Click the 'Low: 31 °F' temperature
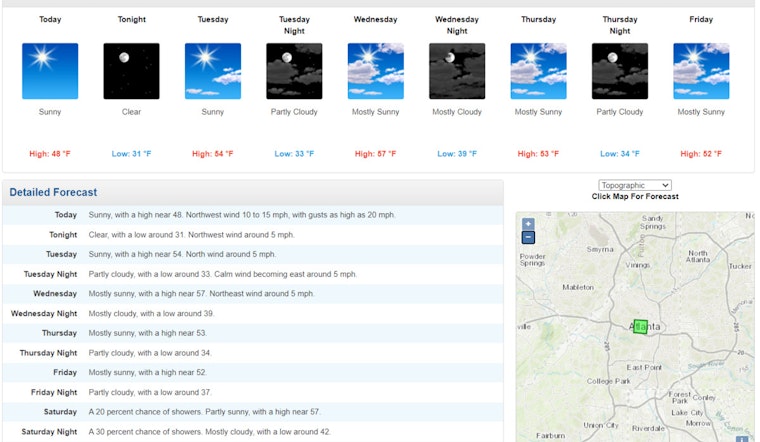 click(131, 154)
